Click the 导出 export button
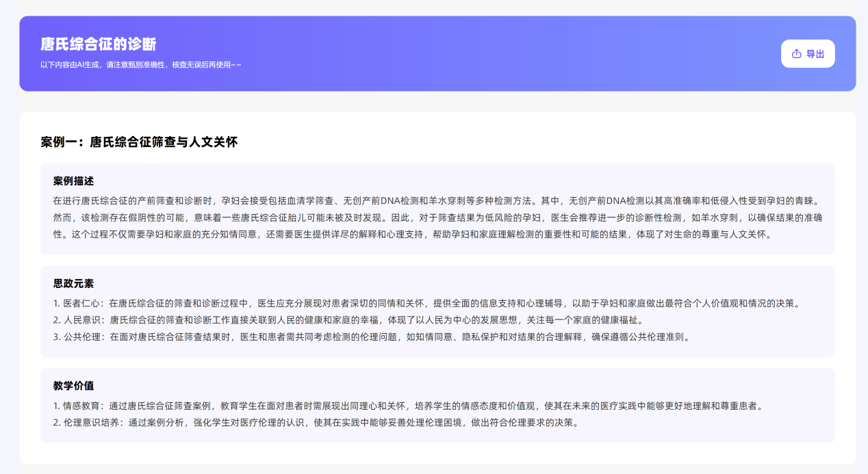 point(808,53)
